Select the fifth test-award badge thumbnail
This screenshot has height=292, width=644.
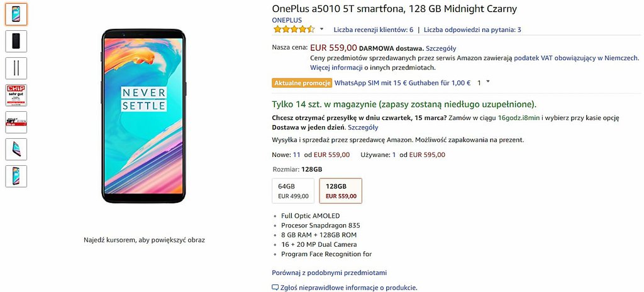[x=16, y=122]
